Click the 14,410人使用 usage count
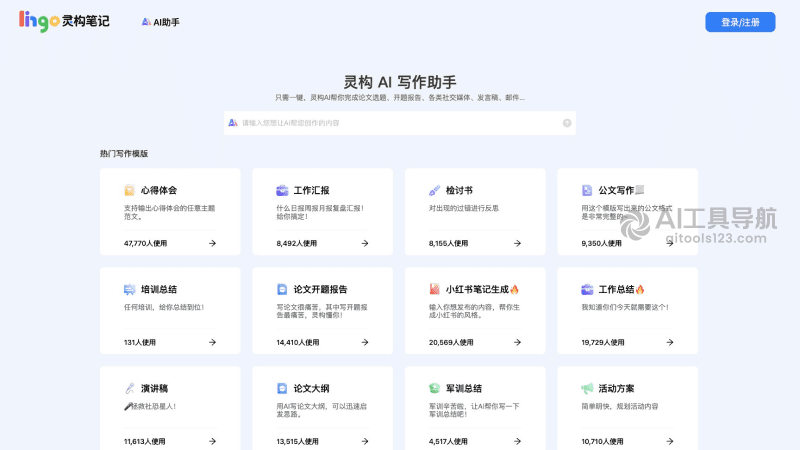 tap(298, 342)
